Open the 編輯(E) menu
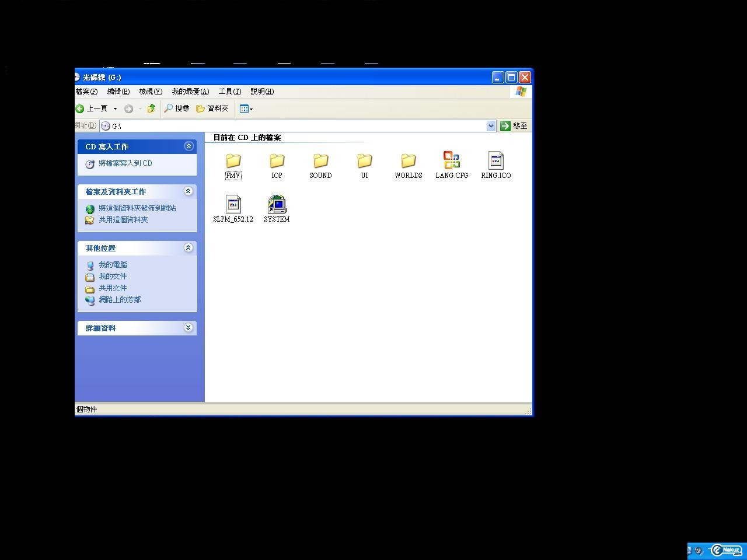Image resolution: width=747 pixels, height=560 pixels. pyautogui.click(x=118, y=92)
